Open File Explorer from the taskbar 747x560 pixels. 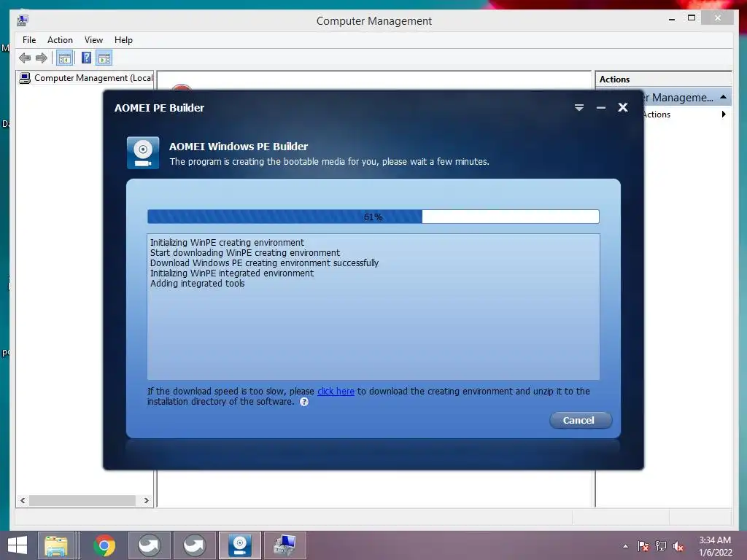(55, 545)
